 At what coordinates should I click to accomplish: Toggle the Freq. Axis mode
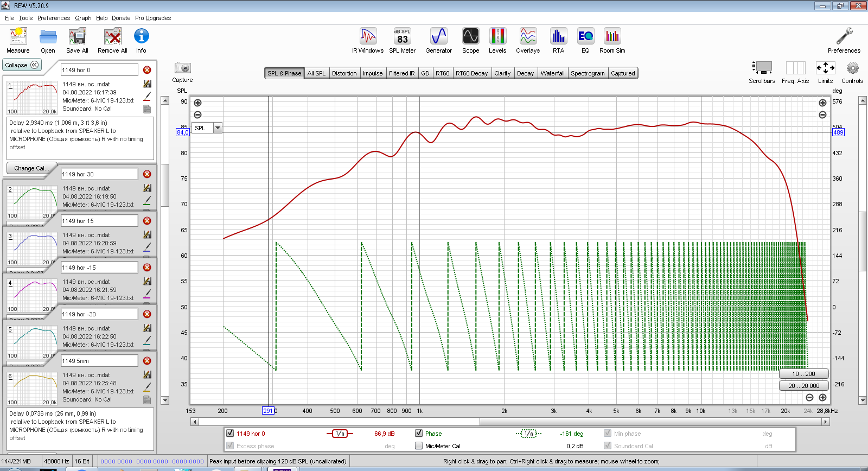(x=795, y=72)
